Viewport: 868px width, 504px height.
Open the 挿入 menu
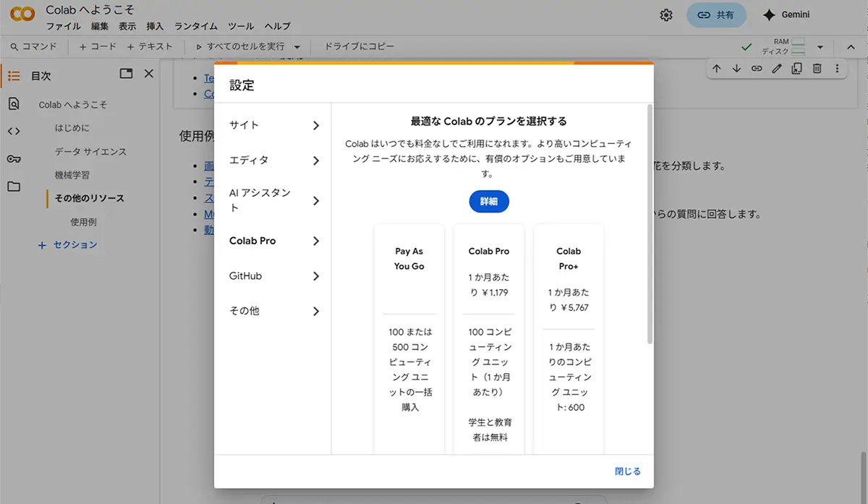155,26
